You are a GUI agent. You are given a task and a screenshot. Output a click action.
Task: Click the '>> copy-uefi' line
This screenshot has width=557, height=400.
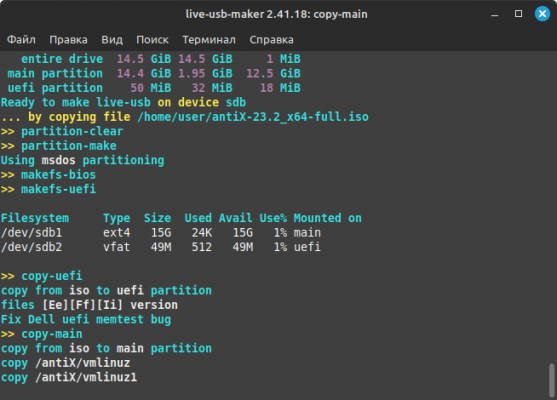42,276
